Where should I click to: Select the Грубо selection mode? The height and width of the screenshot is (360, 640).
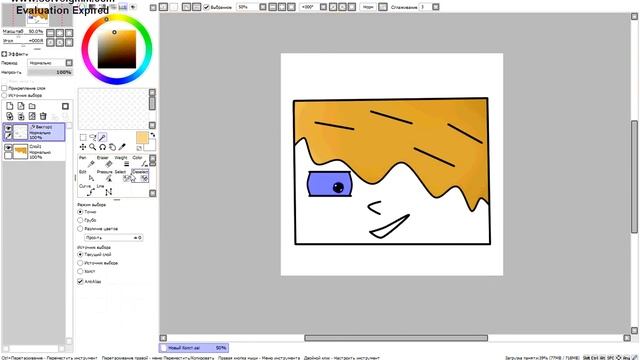(80, 220)
